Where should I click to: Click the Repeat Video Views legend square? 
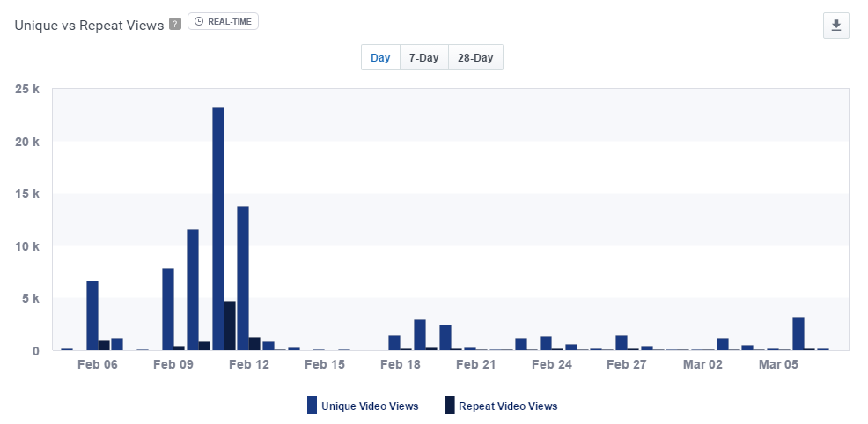coord(449,406)
